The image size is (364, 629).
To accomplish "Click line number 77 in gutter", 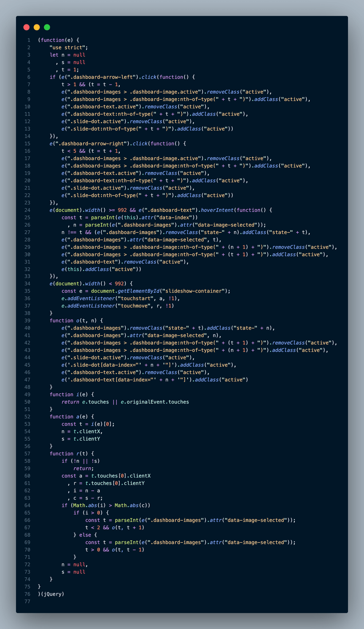I will tap(28, 601).
